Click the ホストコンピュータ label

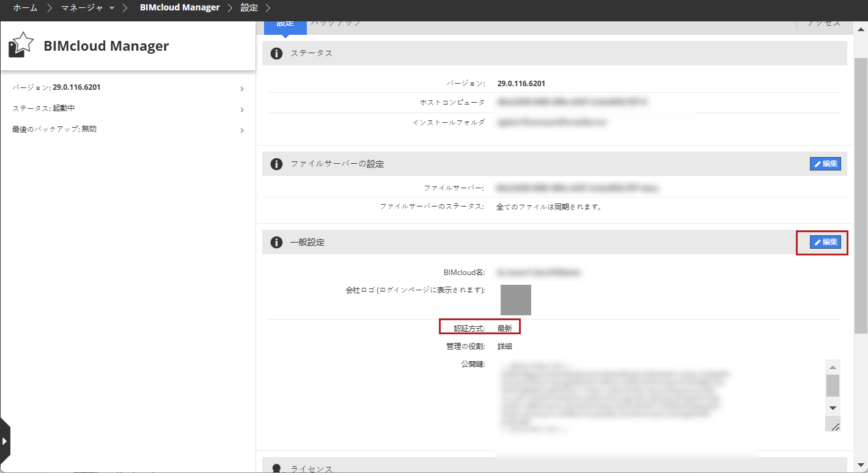(x=452, y=102)
